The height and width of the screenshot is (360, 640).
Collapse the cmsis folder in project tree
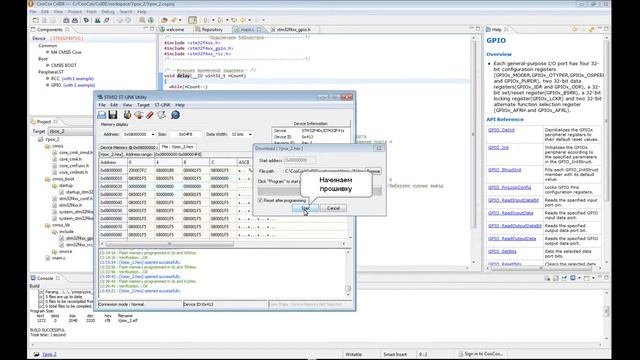[48, 146]
